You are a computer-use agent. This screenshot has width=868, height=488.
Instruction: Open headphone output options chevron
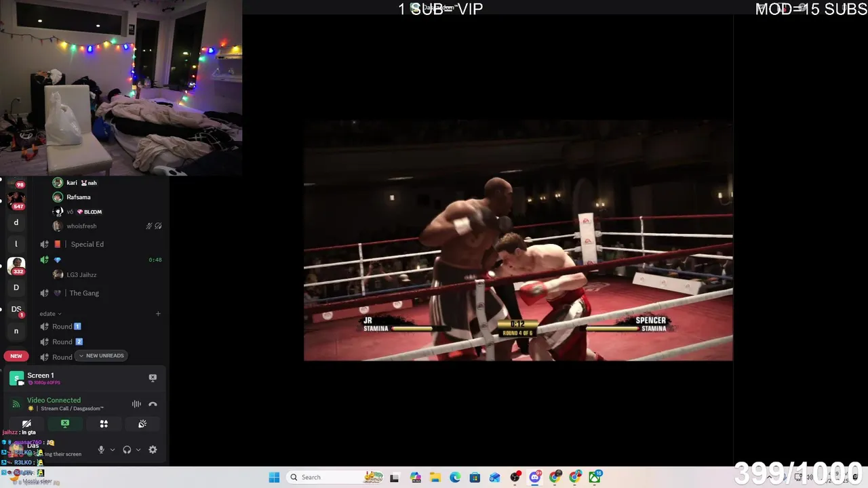tap(138, 449)
